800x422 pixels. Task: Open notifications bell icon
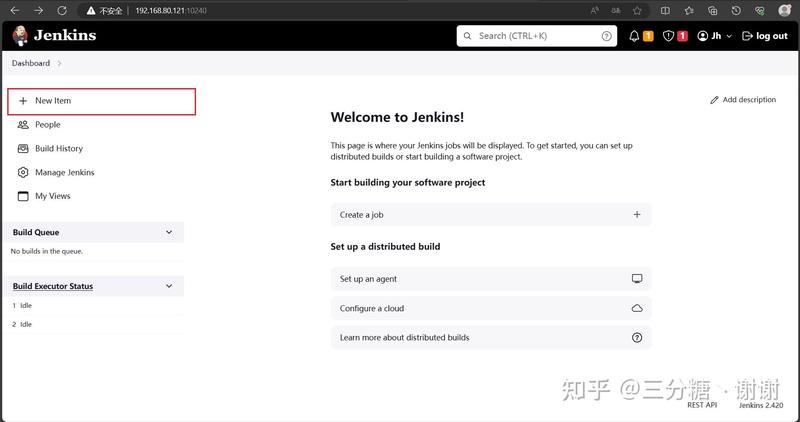point(634,36)
